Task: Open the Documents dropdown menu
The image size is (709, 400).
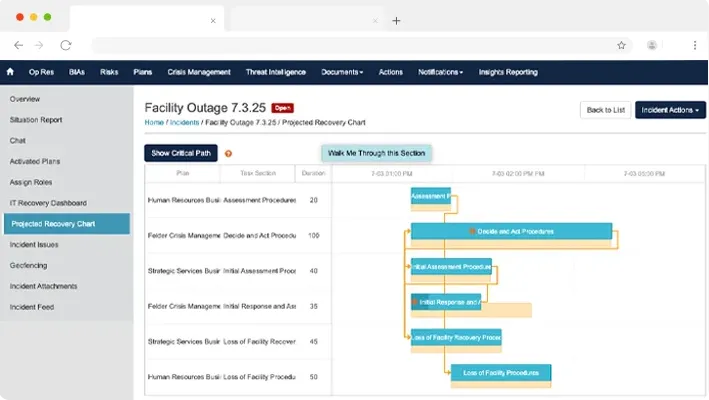Action: click(x=342, y=72)
